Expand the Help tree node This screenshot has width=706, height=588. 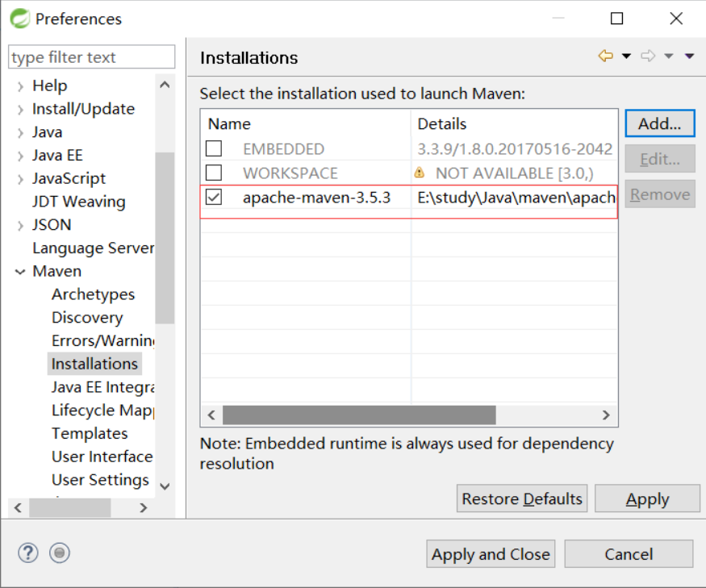click(x=20, y=86)
